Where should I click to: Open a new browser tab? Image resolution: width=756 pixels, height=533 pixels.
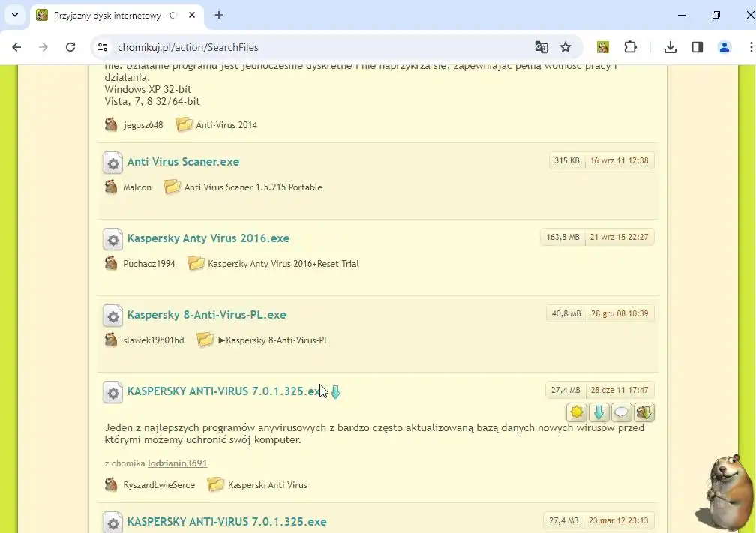(x=219, y=16)
